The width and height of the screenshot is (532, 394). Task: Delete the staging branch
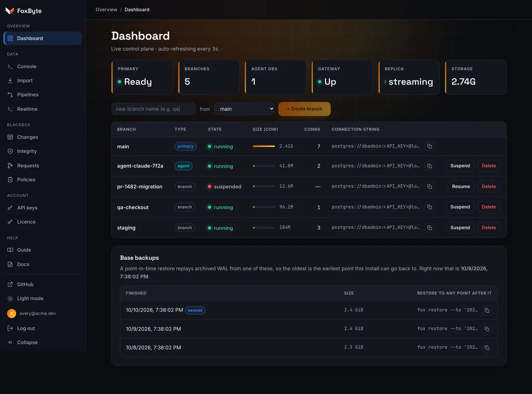pos(489,228)
